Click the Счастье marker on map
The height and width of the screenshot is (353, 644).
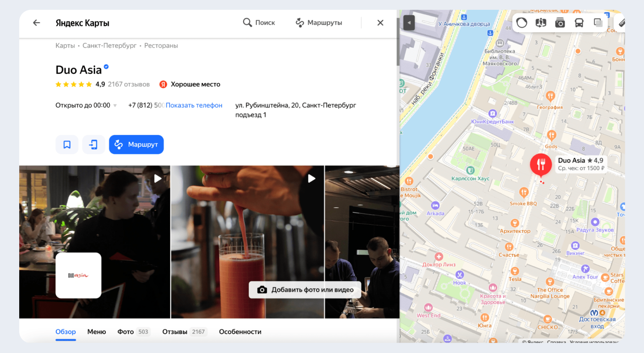click(509, 247)
